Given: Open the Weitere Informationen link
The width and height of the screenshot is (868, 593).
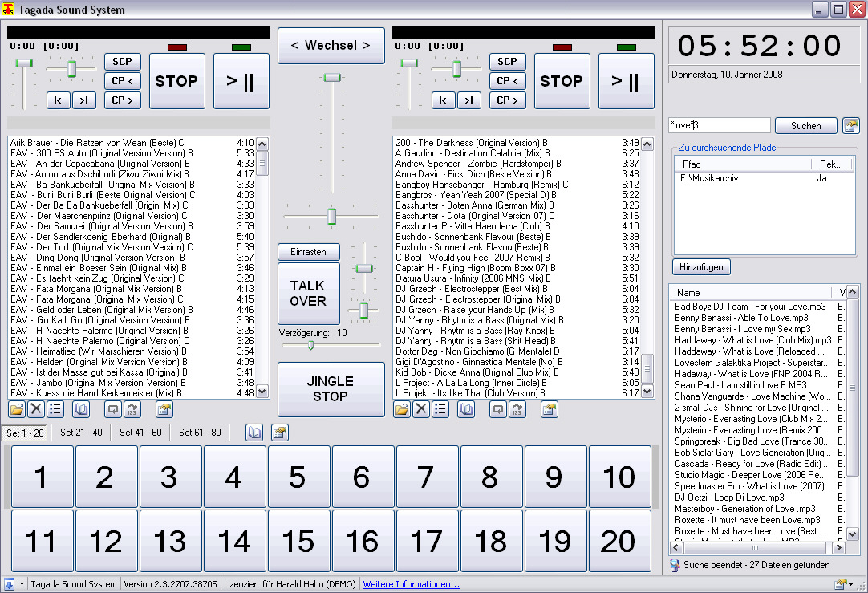Looking at the screenshot, I should coord(412,584).
